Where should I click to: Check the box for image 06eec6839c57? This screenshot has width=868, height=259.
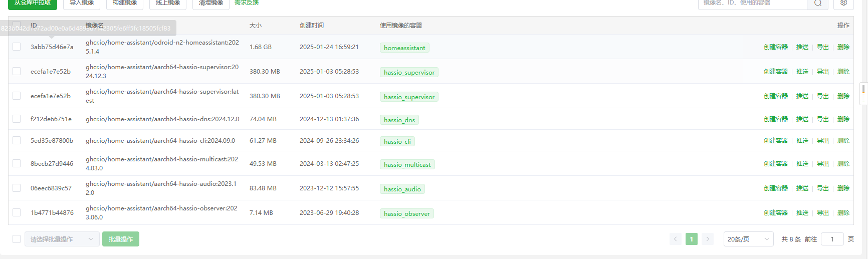point(17,188)
